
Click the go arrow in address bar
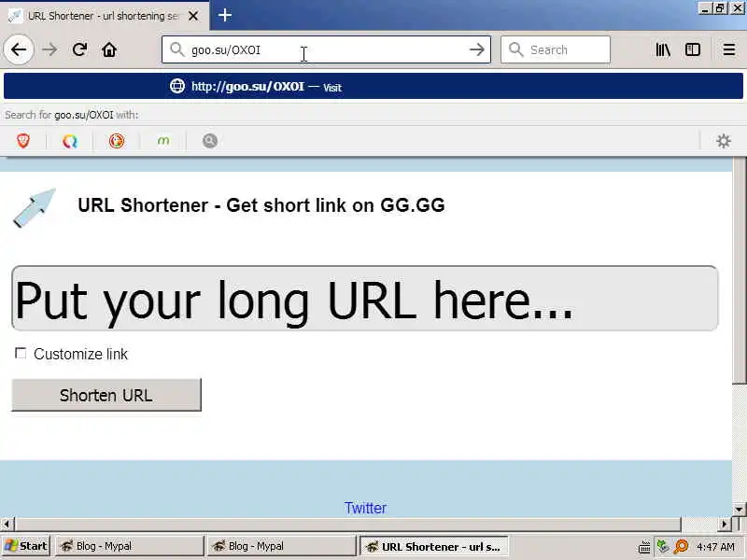(476, 49)
